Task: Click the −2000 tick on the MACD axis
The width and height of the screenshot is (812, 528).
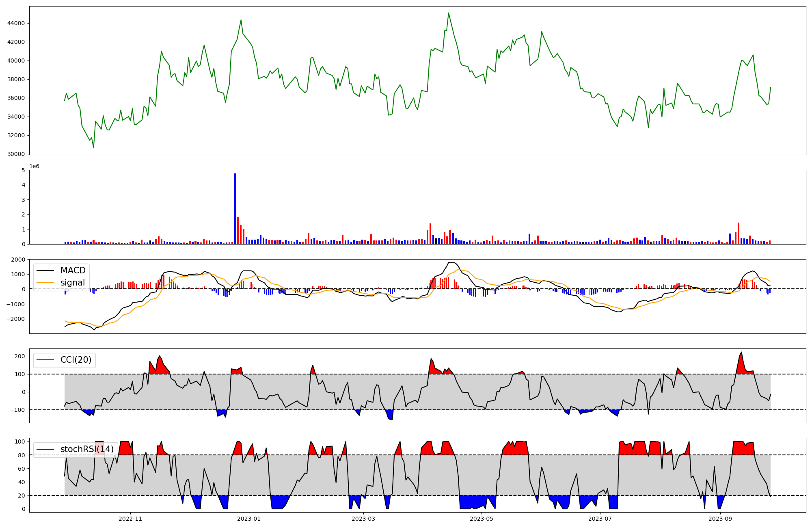Action: (x=15, y=319)
